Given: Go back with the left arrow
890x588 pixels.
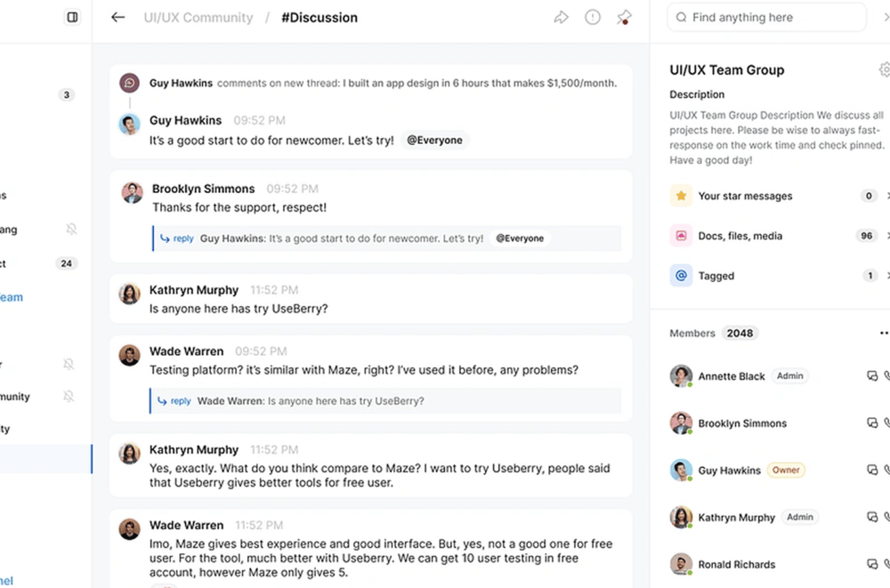Looking at the screenshot, I should click(117, 17).
